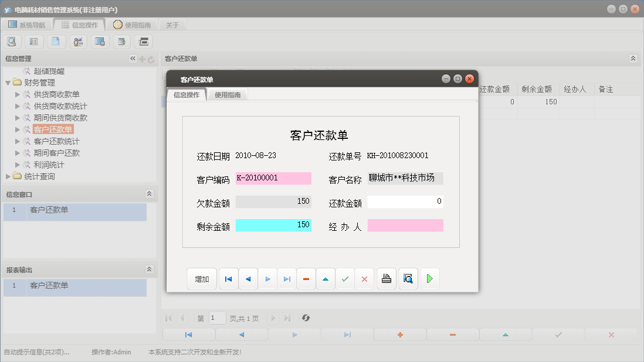Screen dimensions: 644x362
Task: Collapse the 信息管理 panel with the « button
Action: tap(132, 59)
